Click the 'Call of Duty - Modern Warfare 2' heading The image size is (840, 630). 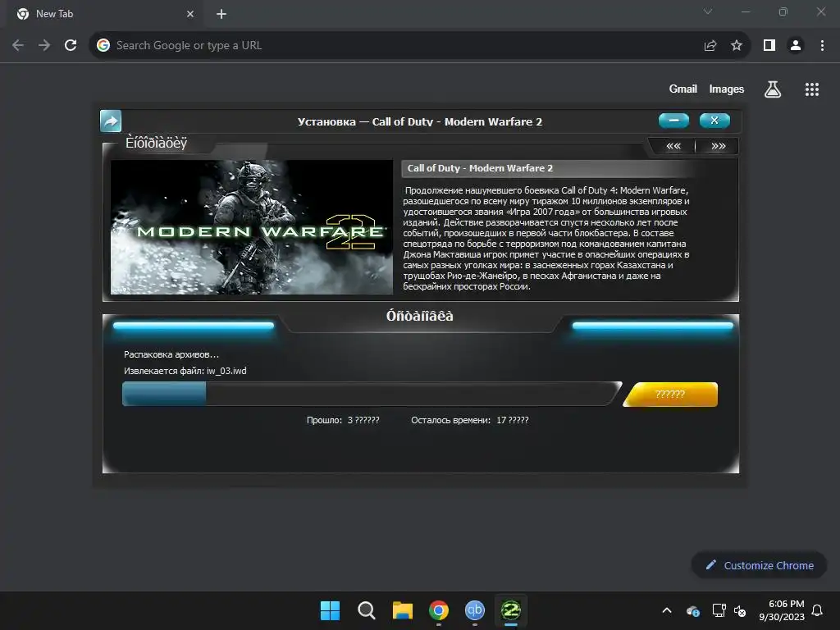pos(480,168)
